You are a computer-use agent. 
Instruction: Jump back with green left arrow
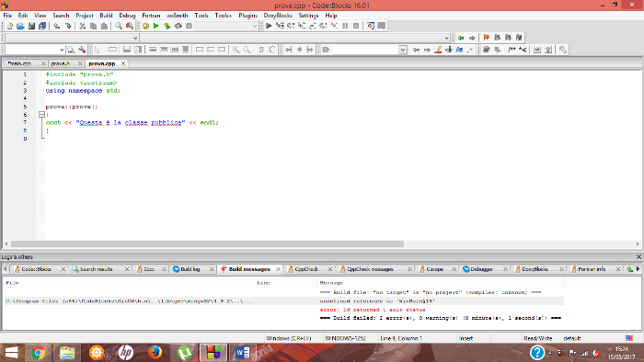pyautogui.click(x=461, y=38)
